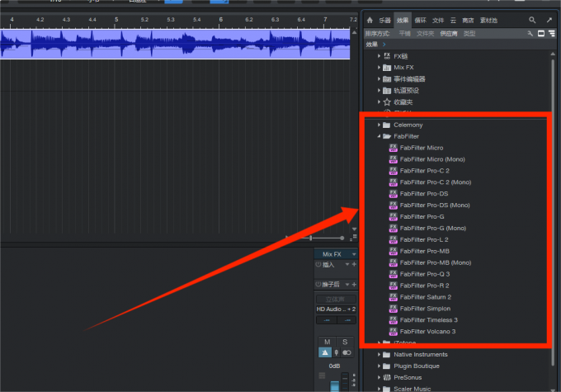Open the browser tree display options icon
Image resolution: width=561 pixels, height=392 pixels.
(x=552, y=33)
